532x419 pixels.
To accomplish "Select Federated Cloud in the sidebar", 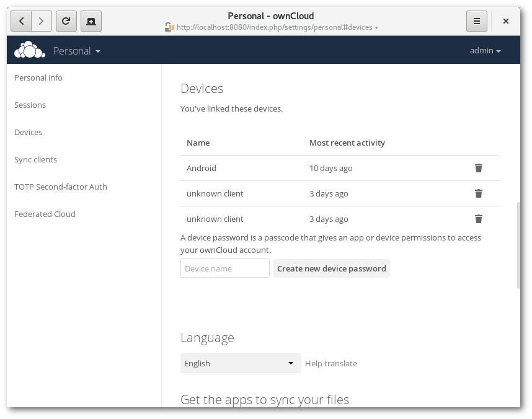I will coord(45,214).
